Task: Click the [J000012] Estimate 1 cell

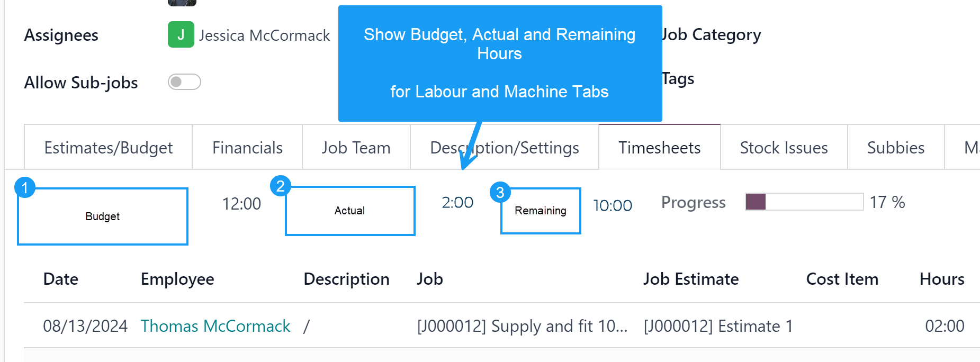Action: [x=718, y=326]
